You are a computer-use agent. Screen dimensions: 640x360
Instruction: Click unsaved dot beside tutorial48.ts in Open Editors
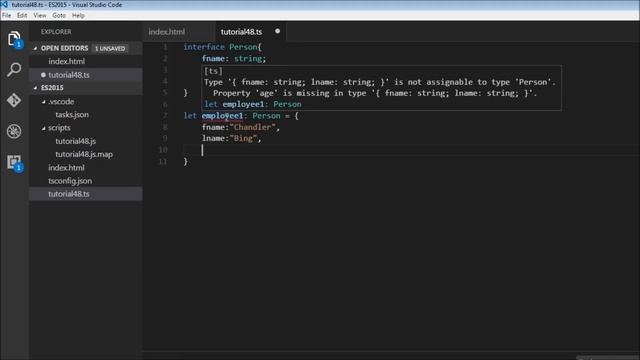[43, 75]
